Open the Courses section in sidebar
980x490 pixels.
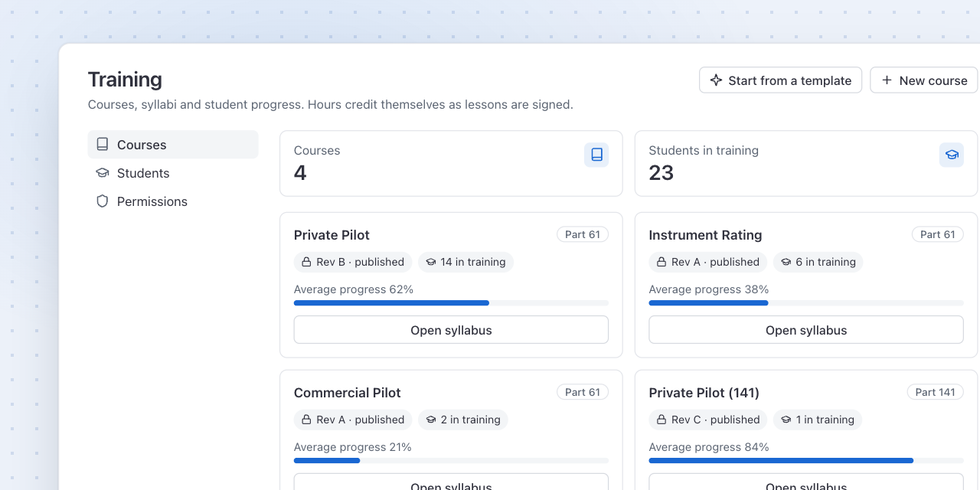pyautogui.click(x=173, y=145)
